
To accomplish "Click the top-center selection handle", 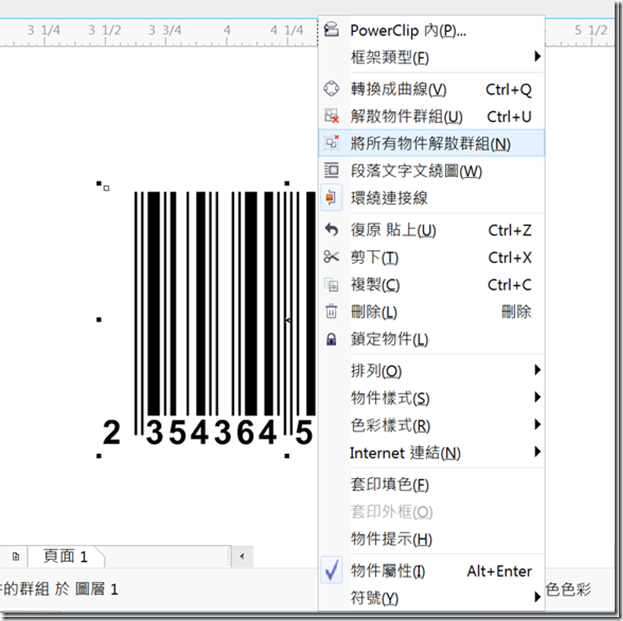I will (x=287, y=183).
